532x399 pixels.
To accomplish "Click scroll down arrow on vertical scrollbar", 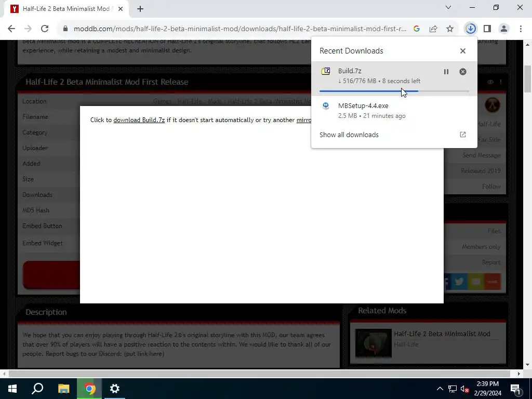I will 528,365.
